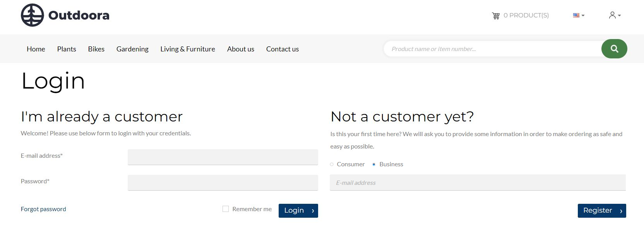Open the Plants menu item

pyautogui.click(x=67, y=49)
